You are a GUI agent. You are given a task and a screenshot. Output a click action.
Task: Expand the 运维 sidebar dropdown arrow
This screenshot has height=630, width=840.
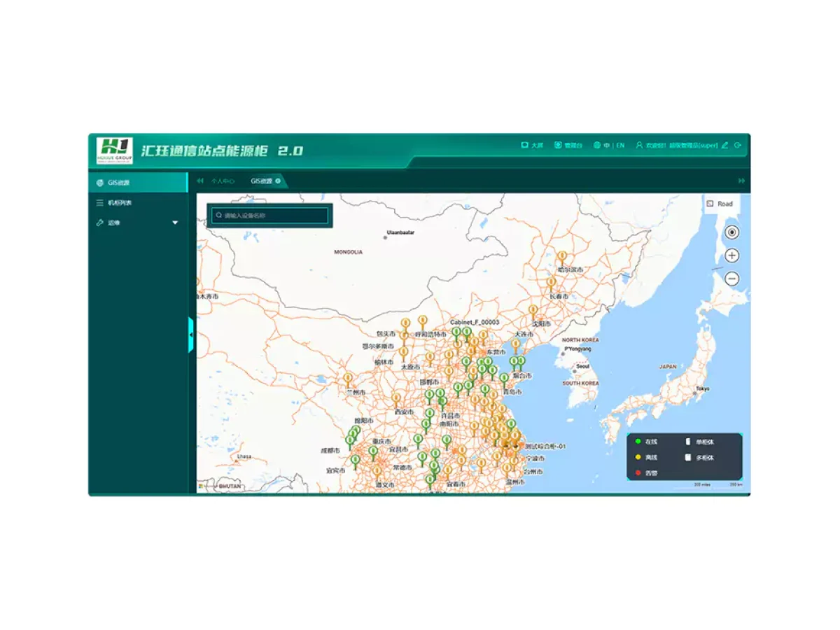[x=175, y=223]
